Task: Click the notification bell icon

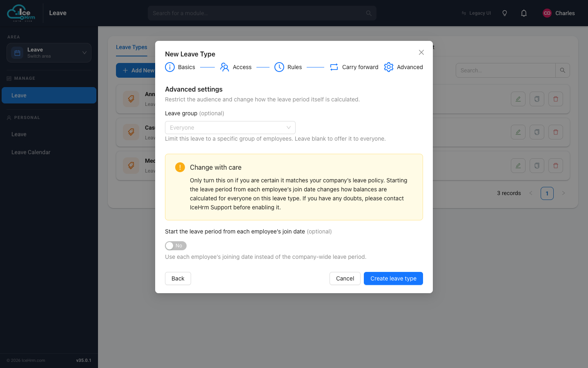Action: 524,13
